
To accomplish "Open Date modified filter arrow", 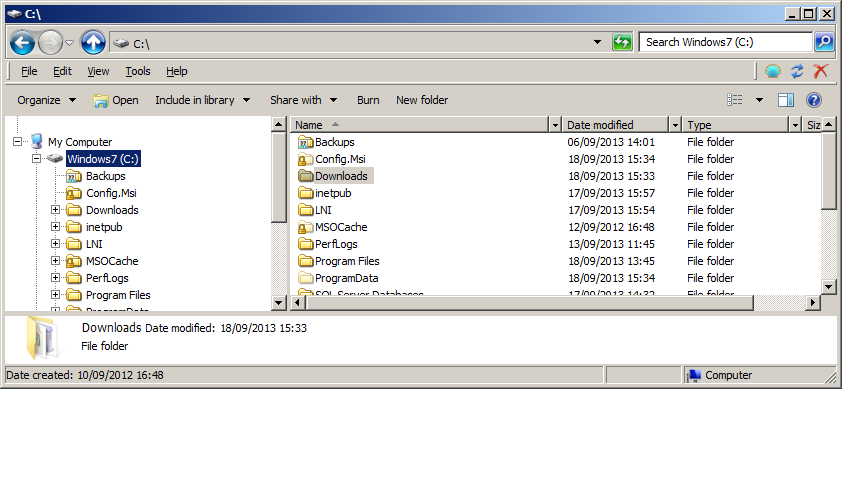I will tap(675, 125).
